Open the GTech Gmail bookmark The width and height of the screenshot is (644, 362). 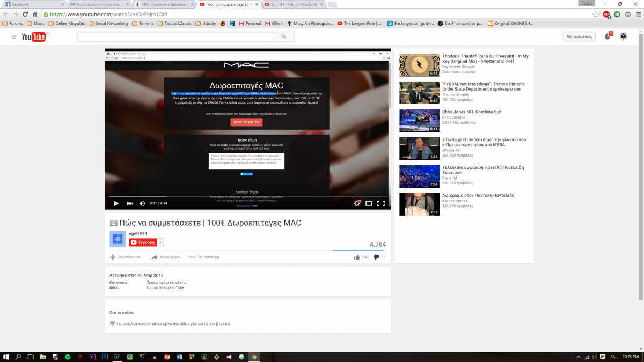click(274, 24)
